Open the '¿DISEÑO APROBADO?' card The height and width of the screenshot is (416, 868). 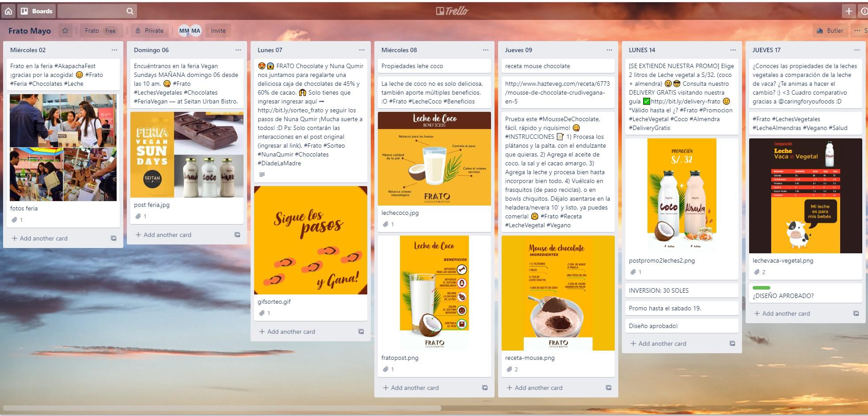pyautogui.click(x=806, y=293)
